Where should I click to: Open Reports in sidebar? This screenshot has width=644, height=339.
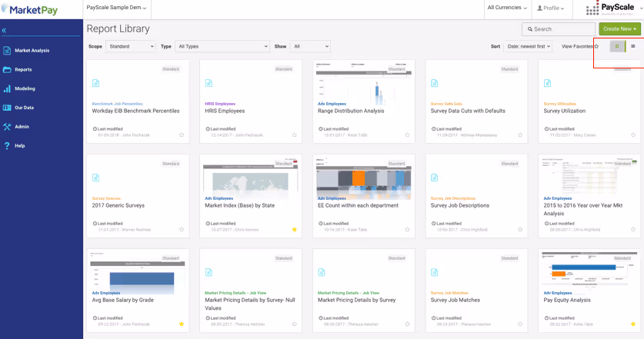(x=23, y=69)
